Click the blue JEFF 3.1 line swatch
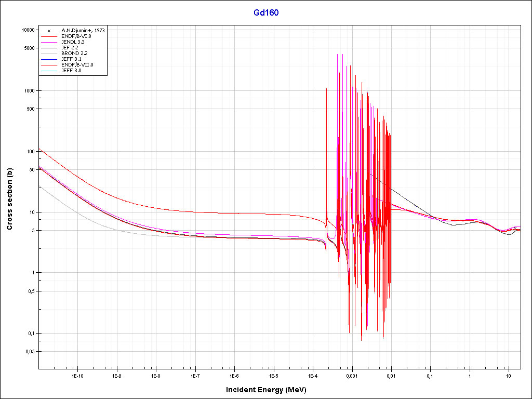 point(48,59)
